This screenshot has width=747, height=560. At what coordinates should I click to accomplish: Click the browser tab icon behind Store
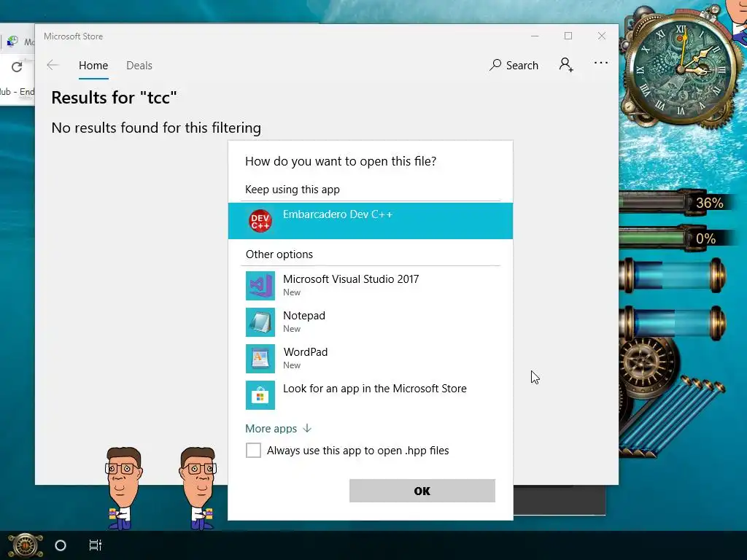[12, 42]
